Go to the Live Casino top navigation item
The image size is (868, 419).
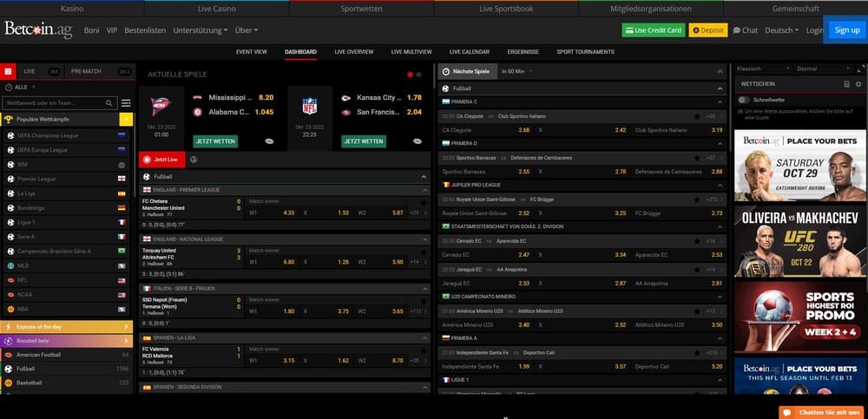[x=216, y=9]
